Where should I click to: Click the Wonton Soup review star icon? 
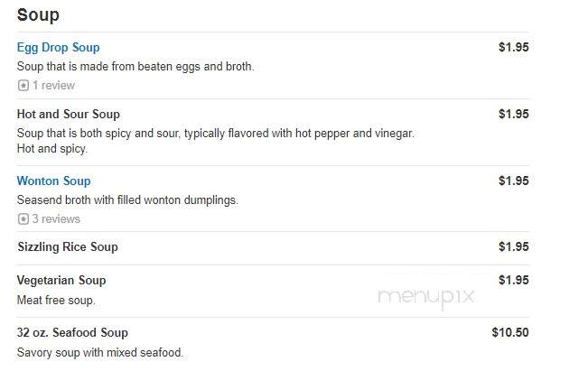[x=23, y=218]
